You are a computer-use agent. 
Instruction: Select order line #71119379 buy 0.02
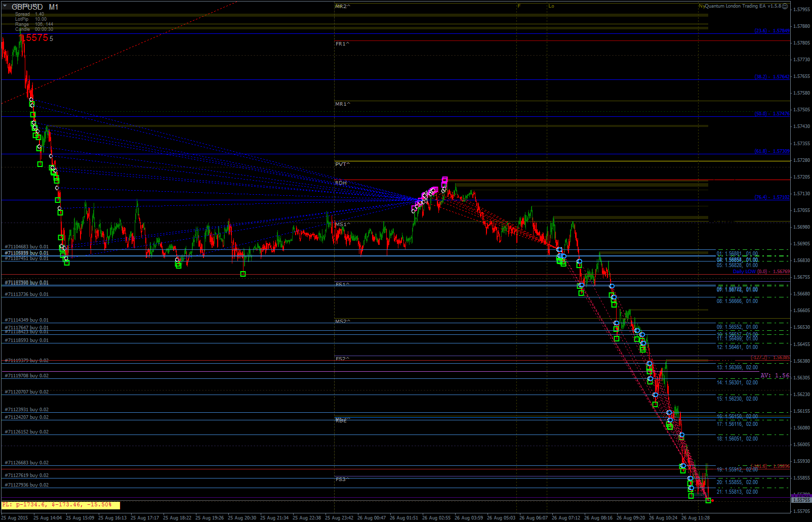(x=27, y=361)
